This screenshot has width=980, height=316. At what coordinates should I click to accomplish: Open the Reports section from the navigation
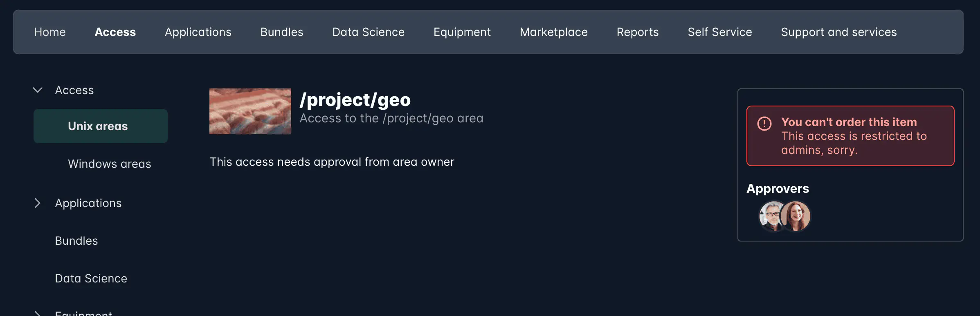(x=637, y=32)
